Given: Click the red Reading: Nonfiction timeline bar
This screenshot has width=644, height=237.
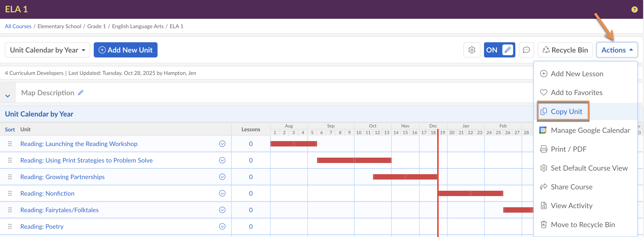Looking at the screenshot, I should pyautogui.click(x=471, y=193).
